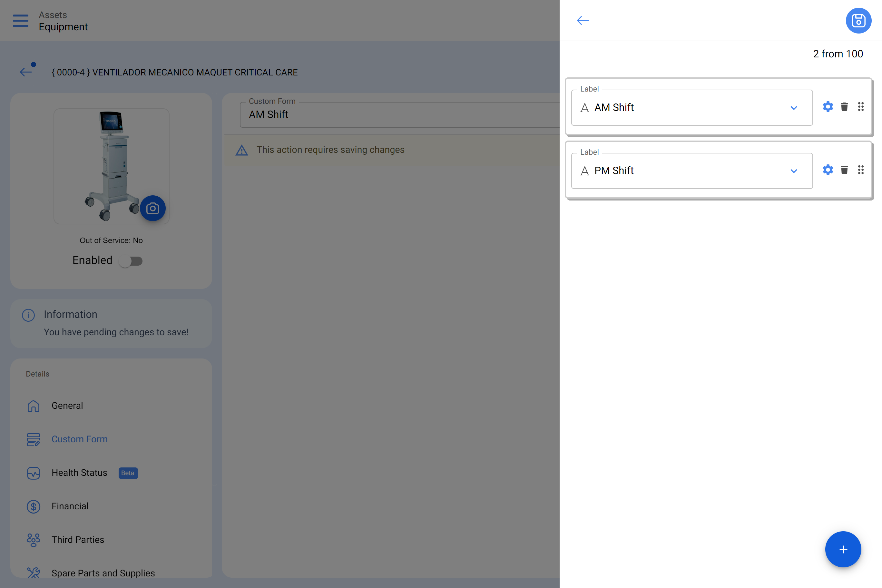The width and height of the screenshot is (882, 588).
Task: Expand the PM Shift label dropdown chevron
Action: click(x=793, y=171)
